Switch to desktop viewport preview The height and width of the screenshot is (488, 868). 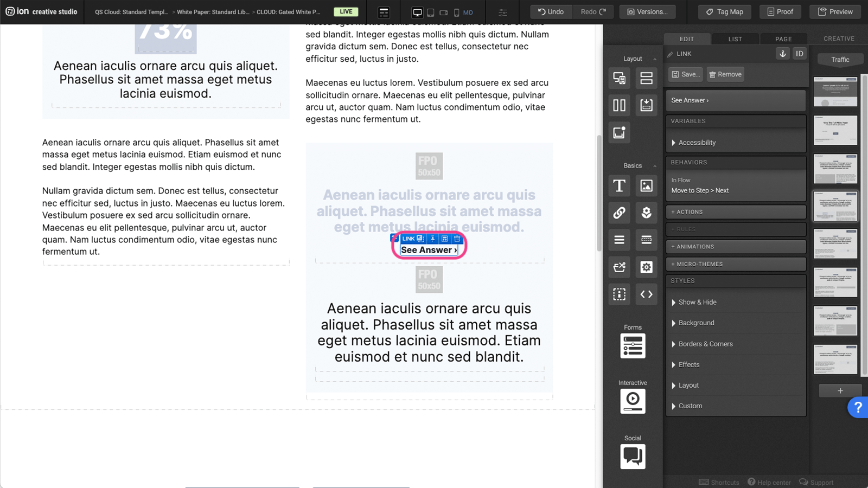coord(417,12)
